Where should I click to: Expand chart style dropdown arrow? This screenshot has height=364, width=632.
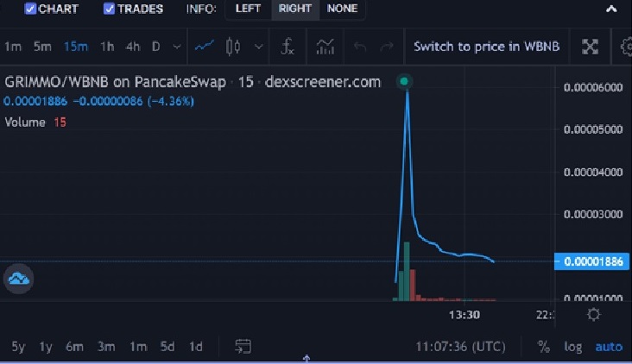[x=259, y=47]
